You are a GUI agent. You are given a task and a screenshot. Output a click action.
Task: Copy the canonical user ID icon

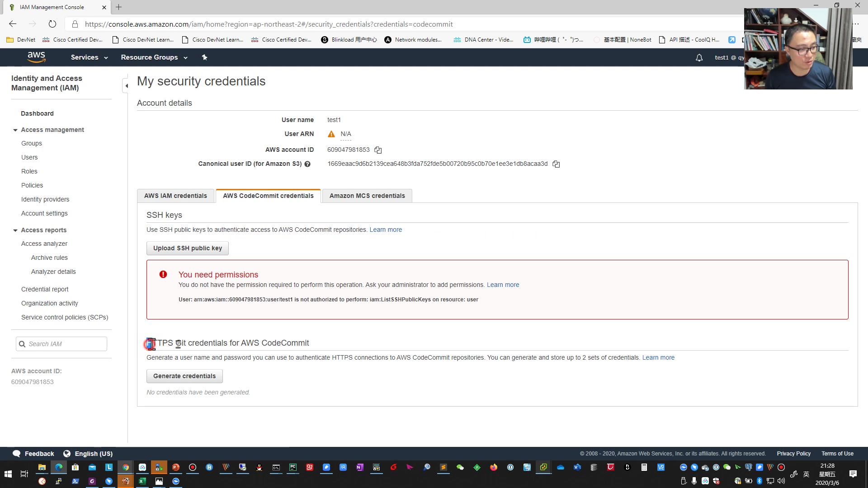coord(556,164)
